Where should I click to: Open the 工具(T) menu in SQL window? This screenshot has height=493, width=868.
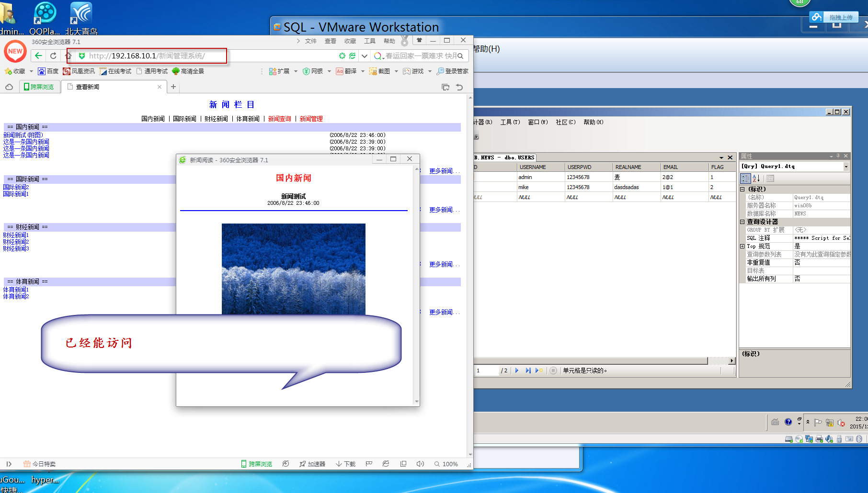pos(510,122)
